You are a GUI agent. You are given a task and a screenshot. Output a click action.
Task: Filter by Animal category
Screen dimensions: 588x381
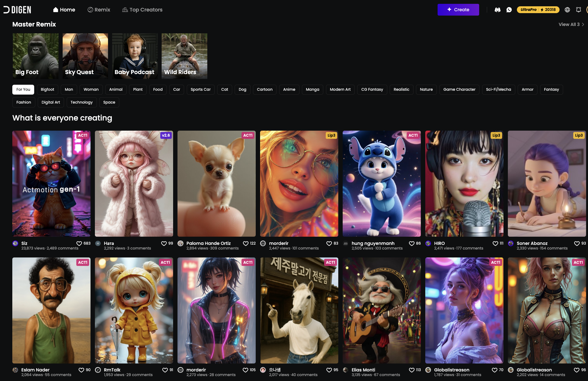click(x=116, y=89)
